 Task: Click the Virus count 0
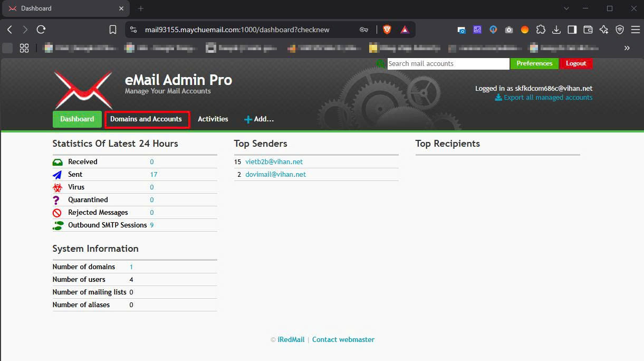click(152, 187)
